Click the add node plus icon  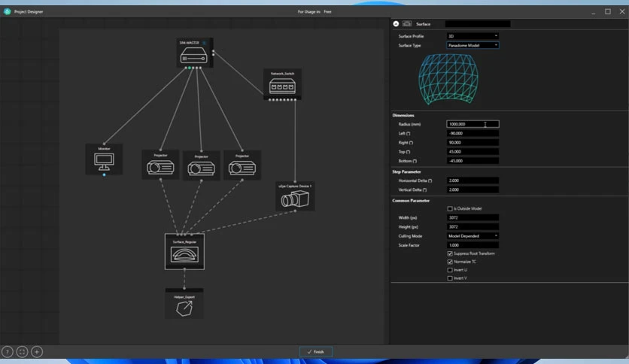[37, 351]
